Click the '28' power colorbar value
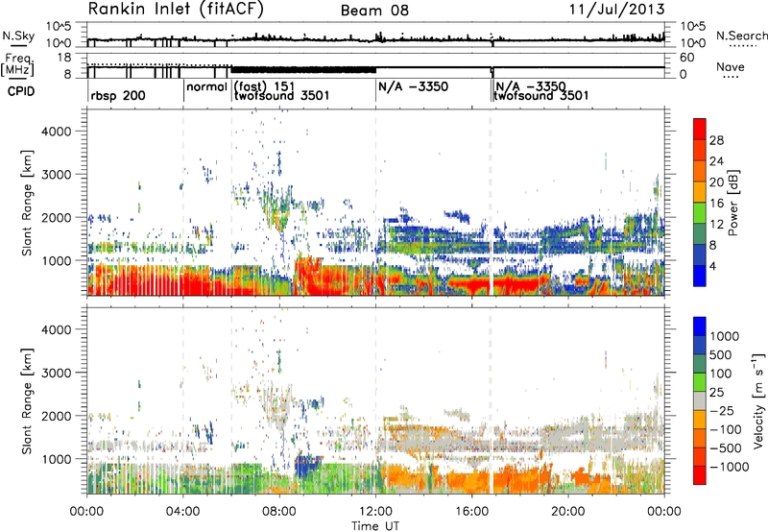Image resolution: width=768 pixels, height=532 pixels. [x=716, y=140]
